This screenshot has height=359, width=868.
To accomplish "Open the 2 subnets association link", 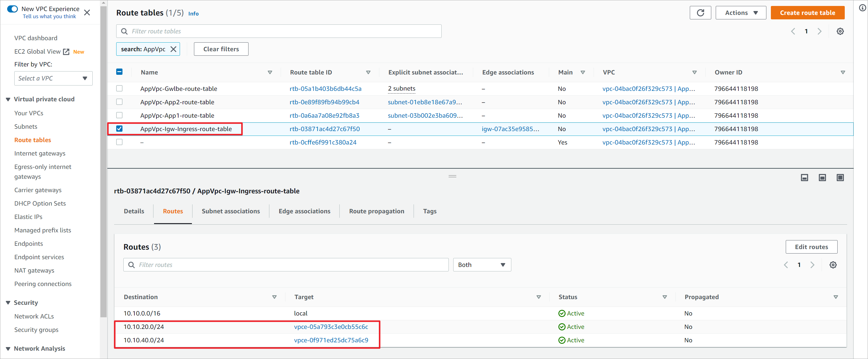I will (x=401, y=89).
